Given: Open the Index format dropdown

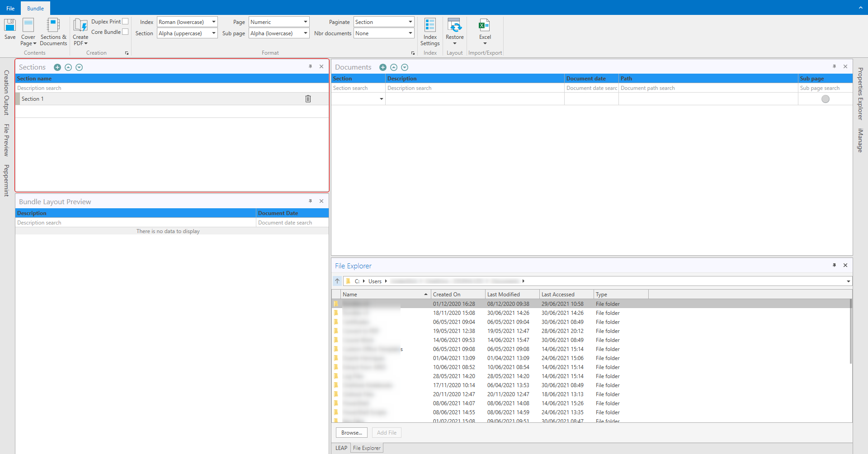Looking at the screenshot, I should (214, 22).
